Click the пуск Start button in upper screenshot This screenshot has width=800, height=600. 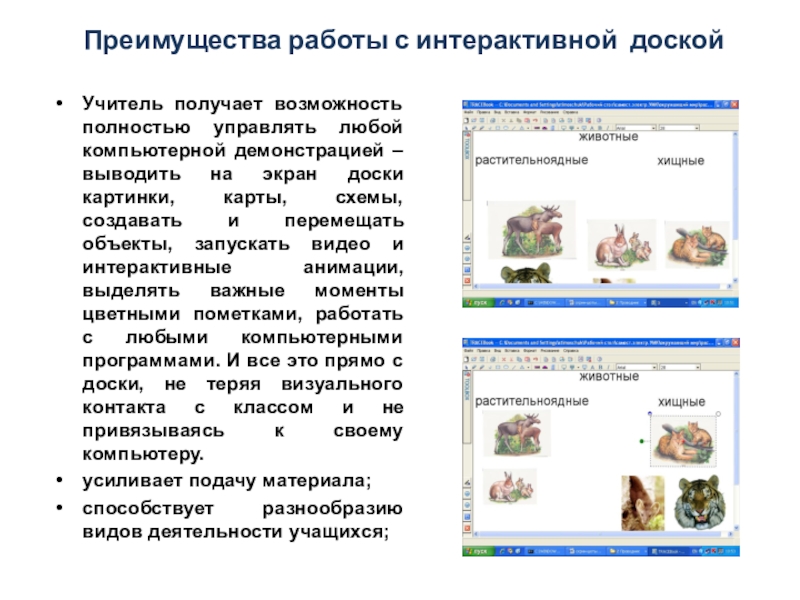pyautogui.click(x=478, y=303)
